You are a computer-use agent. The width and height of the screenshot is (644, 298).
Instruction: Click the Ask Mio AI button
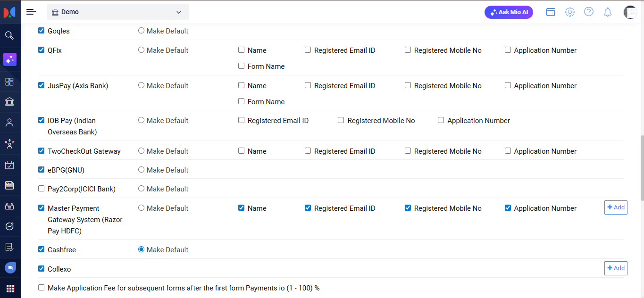[509, 12]
